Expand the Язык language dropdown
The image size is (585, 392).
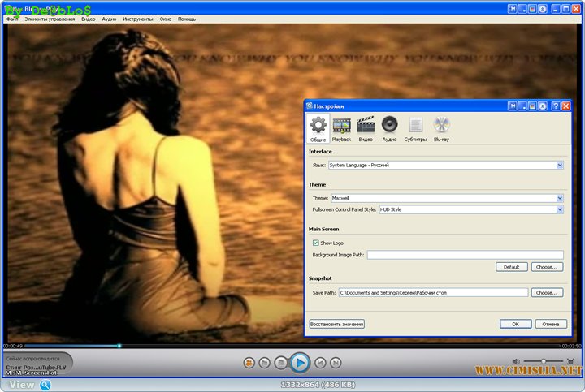click(x=560, y=165)
